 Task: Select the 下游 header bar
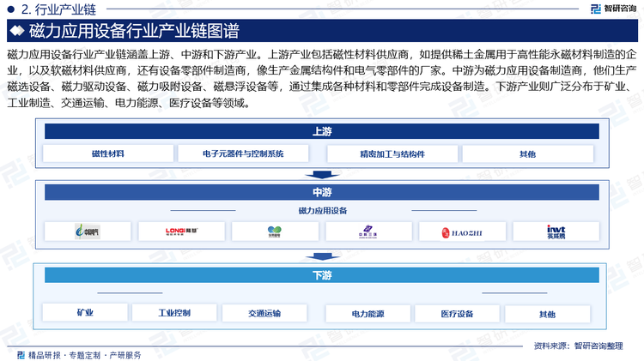coord(322,275)
